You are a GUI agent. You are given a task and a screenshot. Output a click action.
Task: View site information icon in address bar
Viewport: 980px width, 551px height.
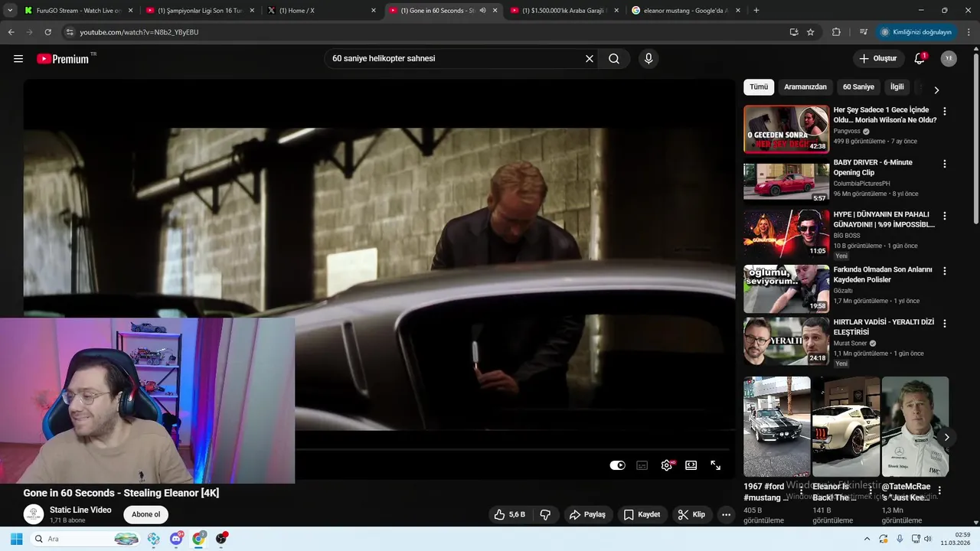pos(70,32)
